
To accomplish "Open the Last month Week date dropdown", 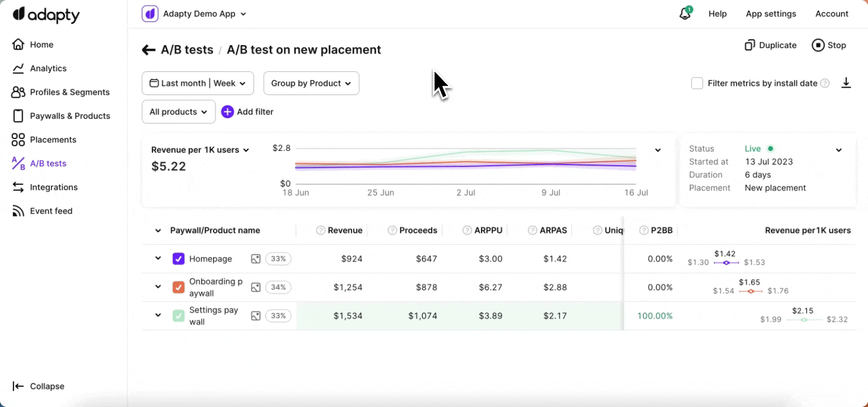I will 197,83.
